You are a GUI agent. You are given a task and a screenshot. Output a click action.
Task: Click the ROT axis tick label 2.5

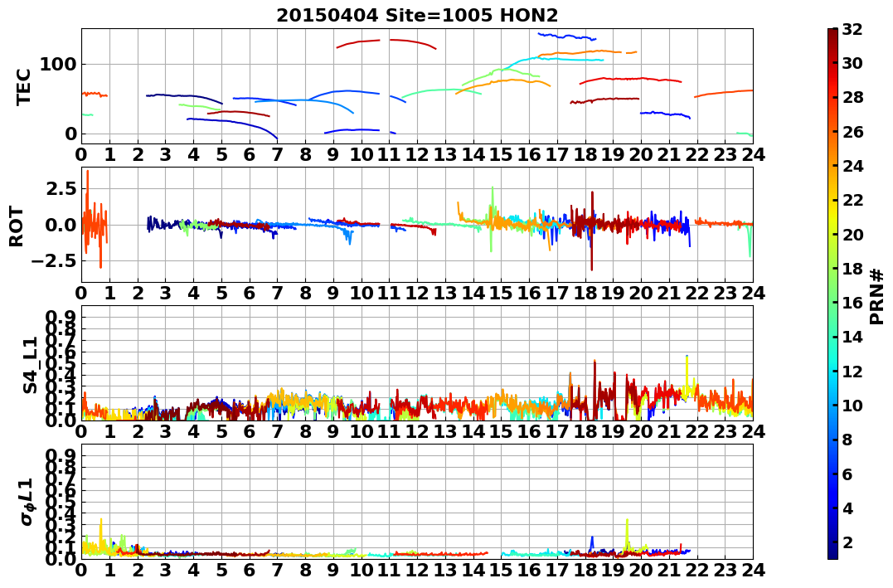click(x=61, y=188)
